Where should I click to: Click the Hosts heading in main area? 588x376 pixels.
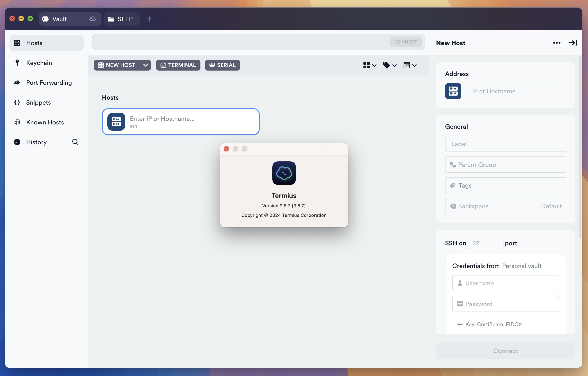click(110, 98)
